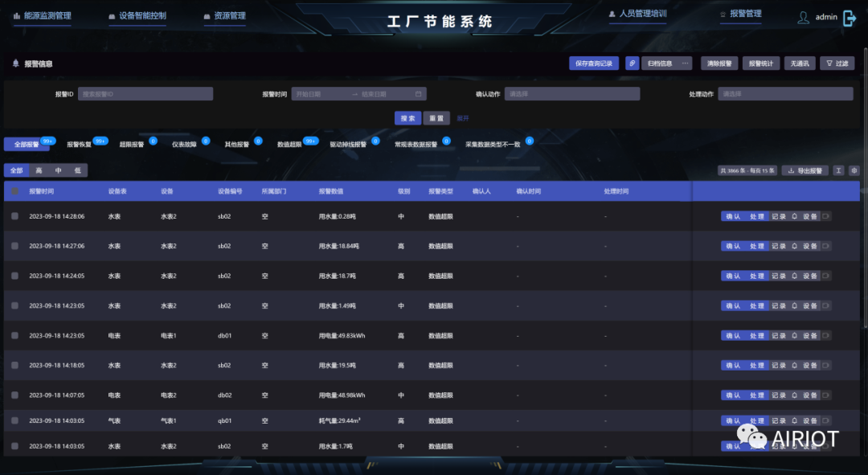The height and width of the screenshot is (475, 868).
Task: Click the bell icon in 14:28:06 row
Action: point(794,216)
